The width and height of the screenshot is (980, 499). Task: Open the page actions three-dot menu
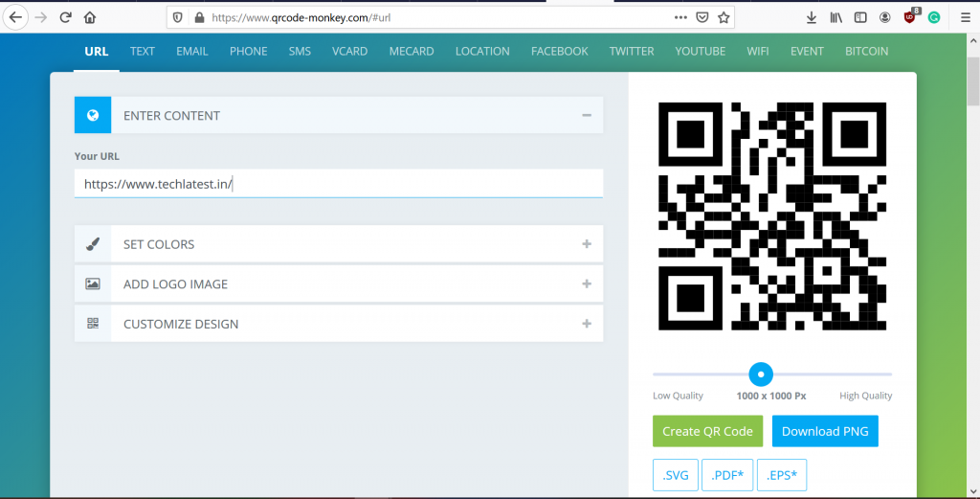(680, 17)
